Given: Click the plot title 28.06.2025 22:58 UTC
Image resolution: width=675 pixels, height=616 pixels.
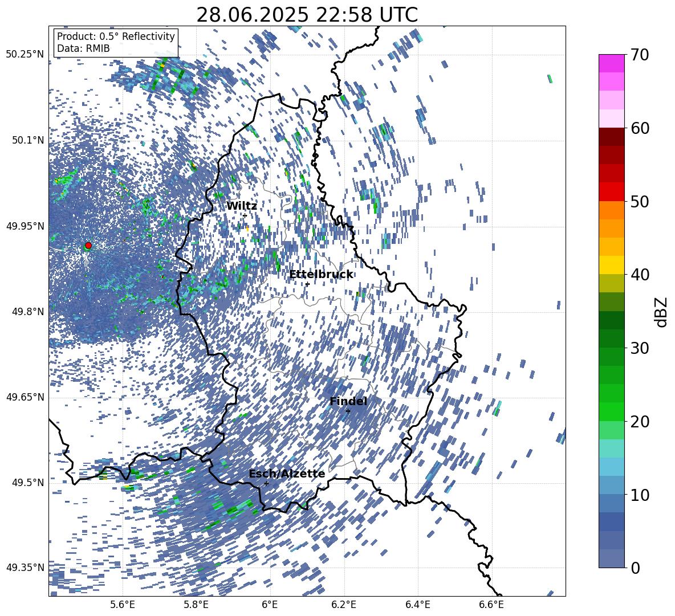Looking at the screenshot, I should pyautogui.click(x=307, y=15).
